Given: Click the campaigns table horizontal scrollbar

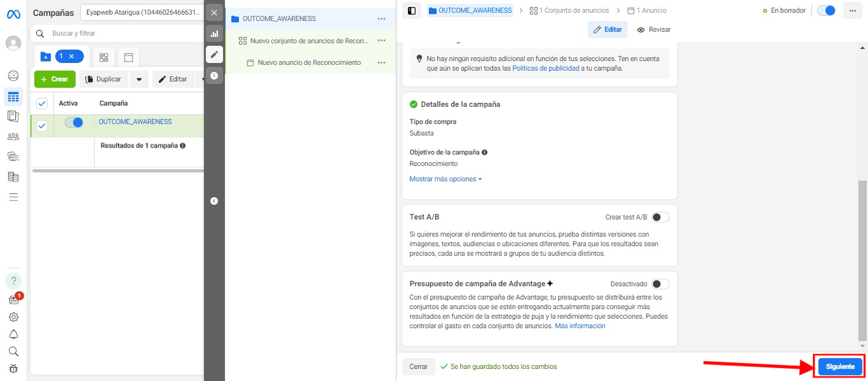Looking at the screenshot, I should 118,170.
